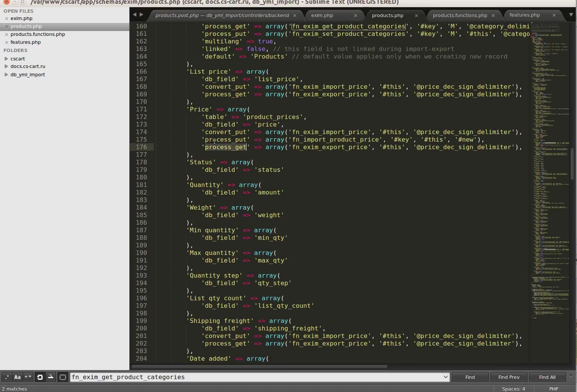Click 'Shipping freight' key on line 199

[220, 321]
